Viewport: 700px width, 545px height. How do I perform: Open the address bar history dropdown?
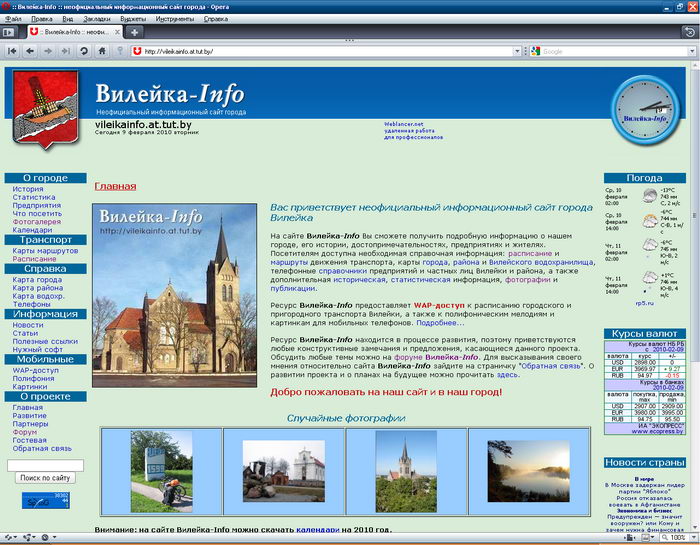(517, 51)
